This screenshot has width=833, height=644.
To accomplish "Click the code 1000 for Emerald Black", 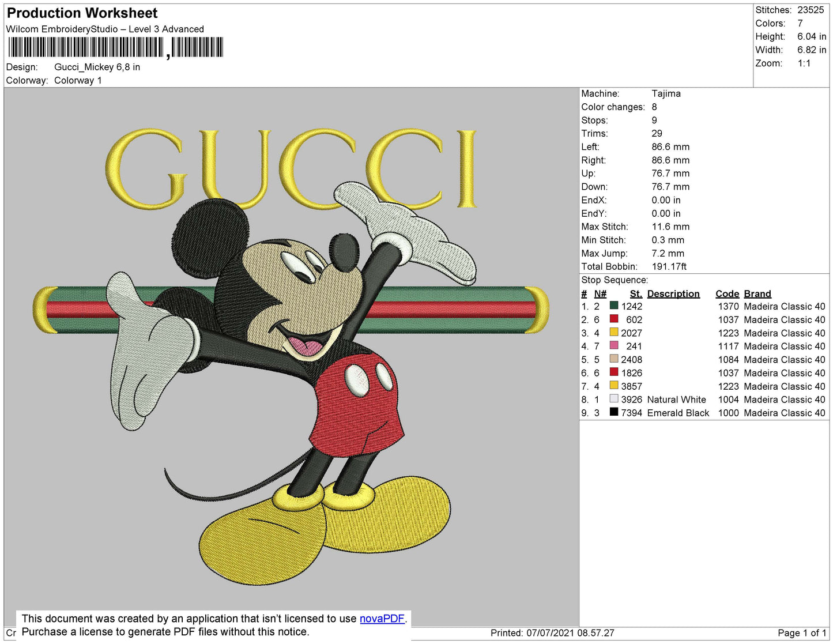I will [x=728, y=412].
